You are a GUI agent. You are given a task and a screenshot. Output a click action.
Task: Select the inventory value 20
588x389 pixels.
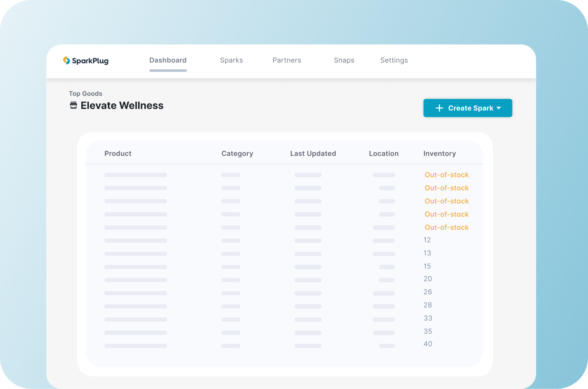click(428, 279)
